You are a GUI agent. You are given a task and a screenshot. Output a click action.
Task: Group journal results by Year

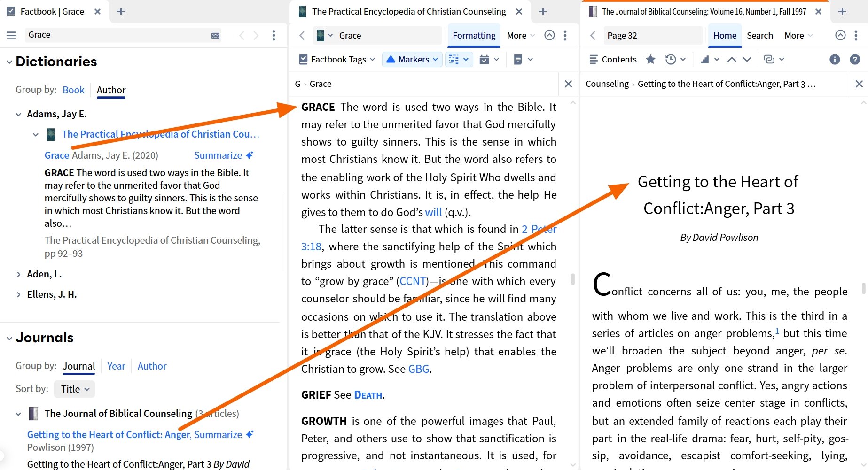point(116,366)
